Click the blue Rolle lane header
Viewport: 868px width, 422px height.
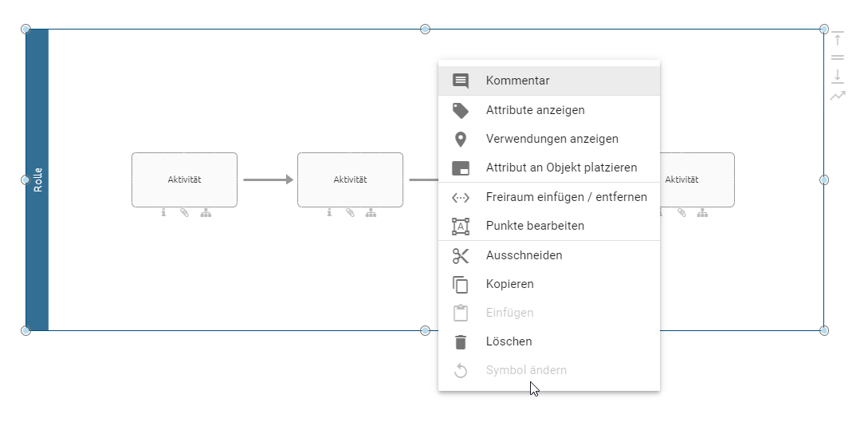(37, 179)
